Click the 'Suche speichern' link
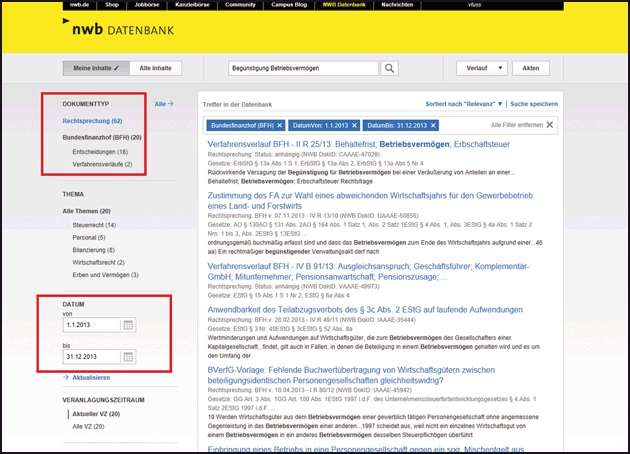 coord(534,103)
